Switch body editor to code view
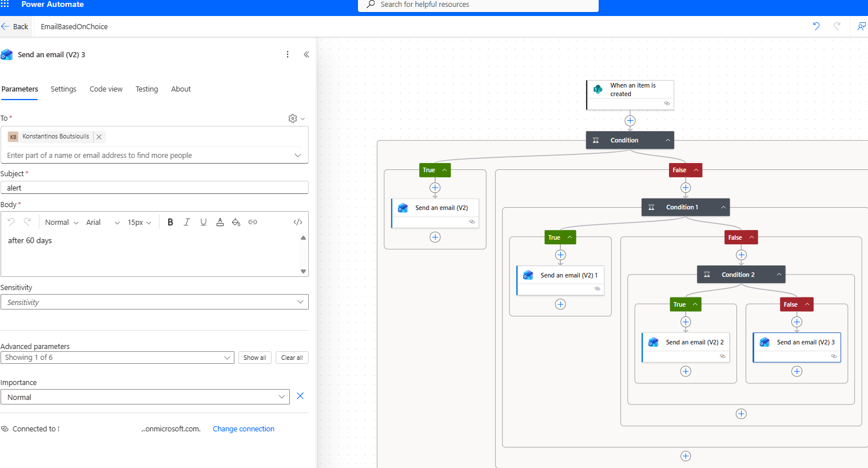 [x=297, y=222]
